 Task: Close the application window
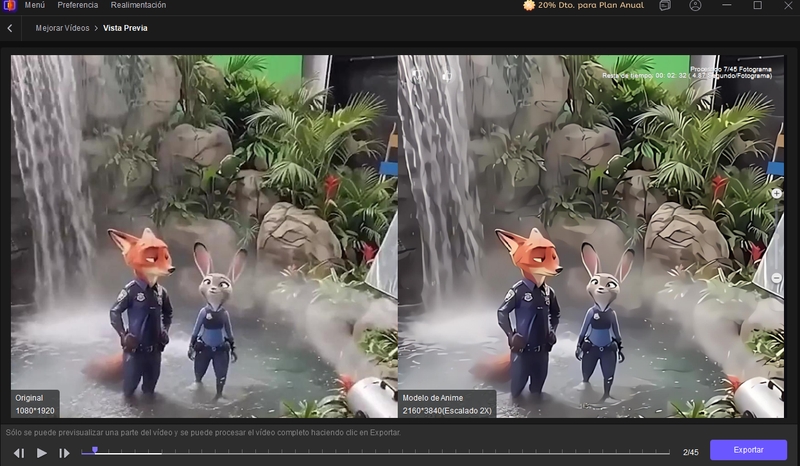tap(788, 5)
